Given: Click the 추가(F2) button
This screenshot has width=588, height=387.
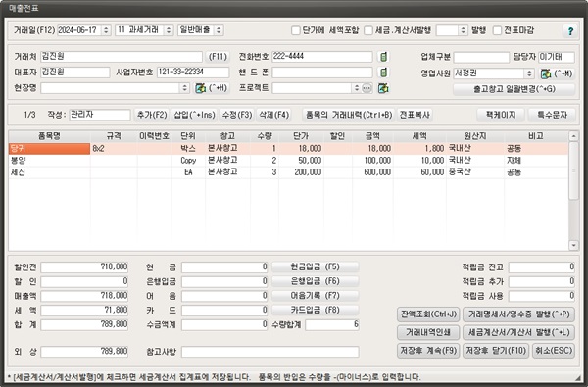Looking at the screenshot, I should pyautogui.click(x=152, y=115).
